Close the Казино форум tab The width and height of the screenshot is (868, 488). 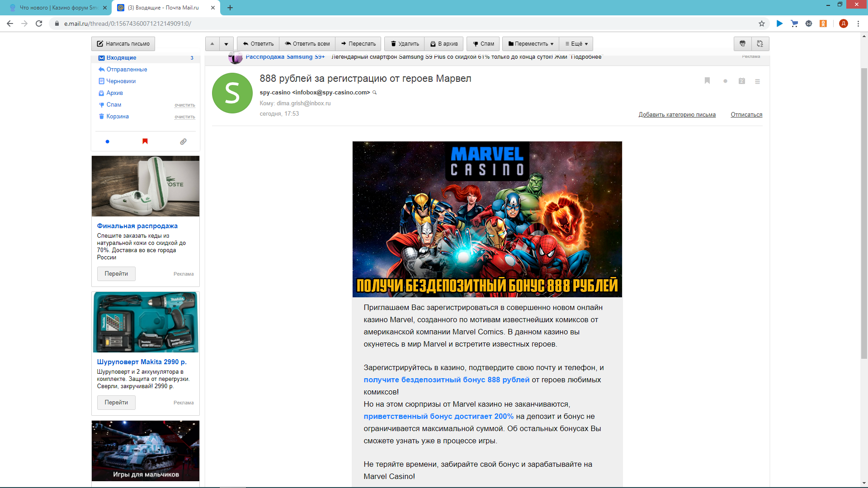[105, 8]
